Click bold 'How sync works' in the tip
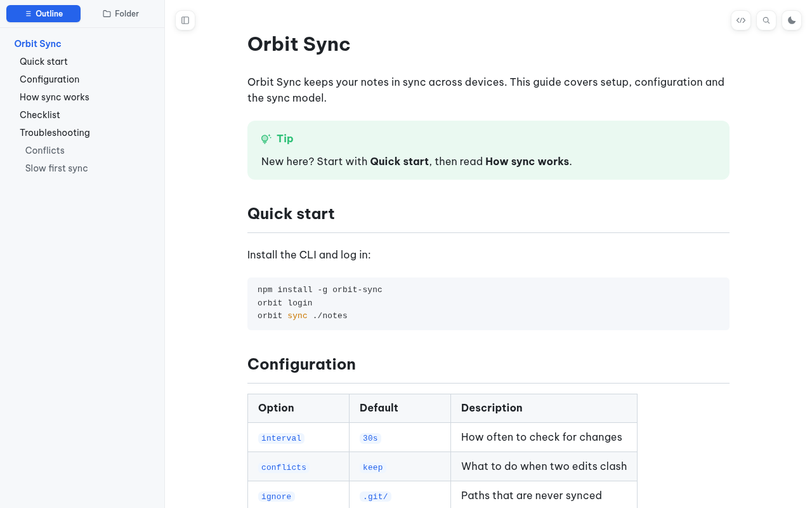This screenshot has width=812, height=508. [527, 161]
